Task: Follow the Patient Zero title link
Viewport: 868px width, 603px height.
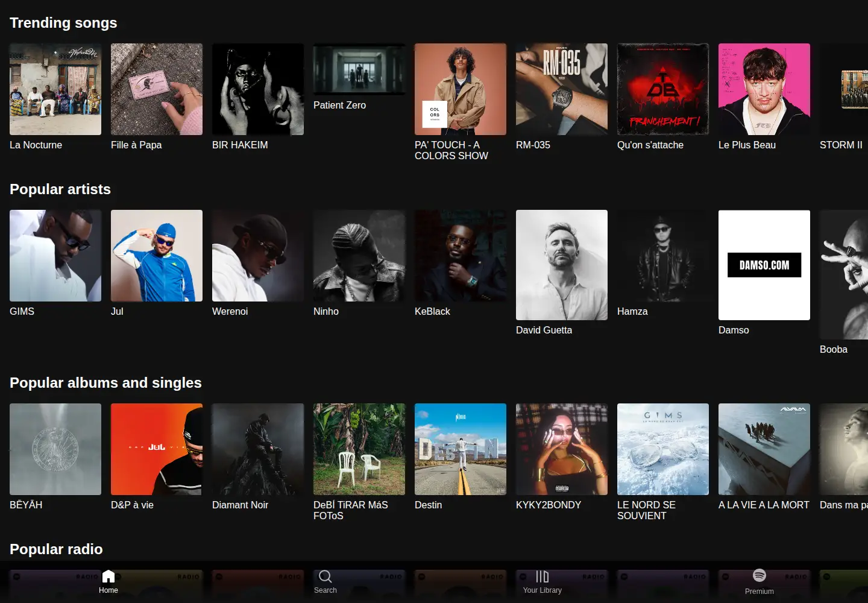Action: [339, 105]
